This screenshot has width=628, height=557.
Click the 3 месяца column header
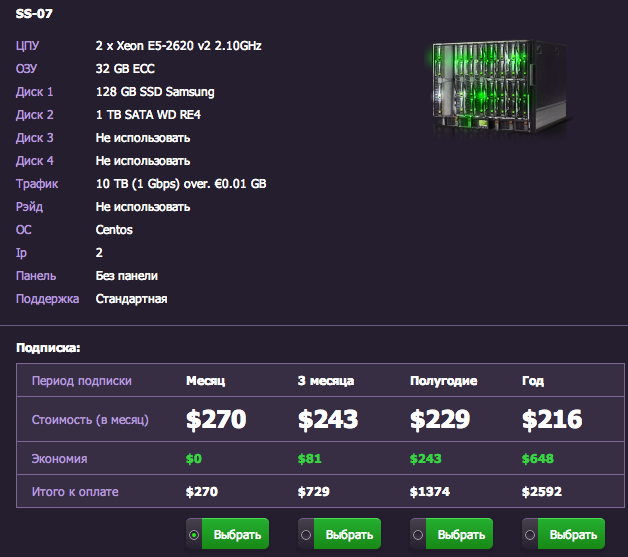[326, 381]
